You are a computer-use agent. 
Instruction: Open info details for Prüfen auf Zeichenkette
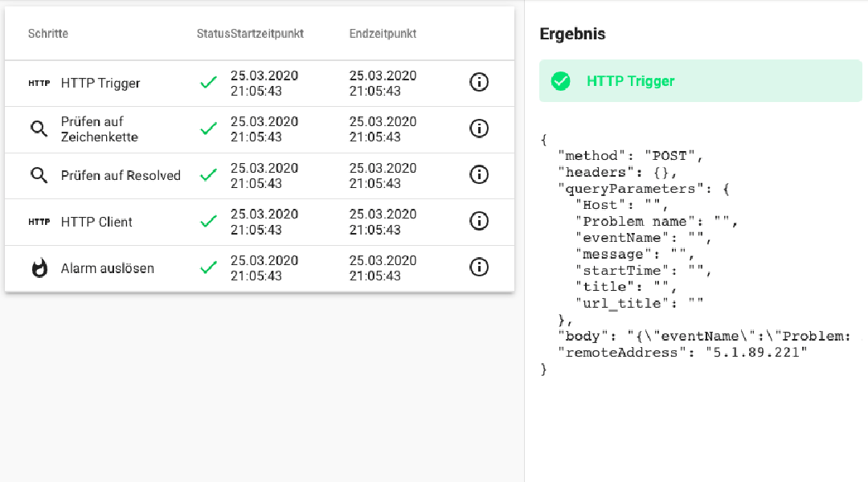pos(479,129)
